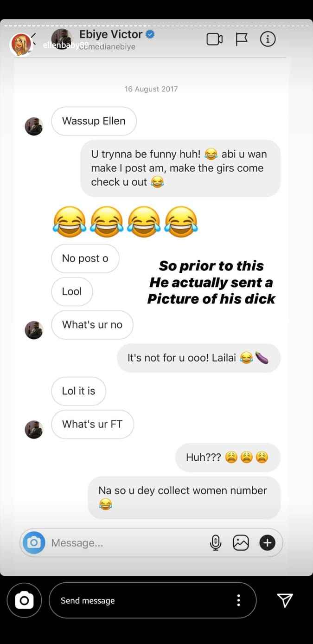
Task: Tap the Ebiye Victor name in header
Action: click(x=111, y=34)
